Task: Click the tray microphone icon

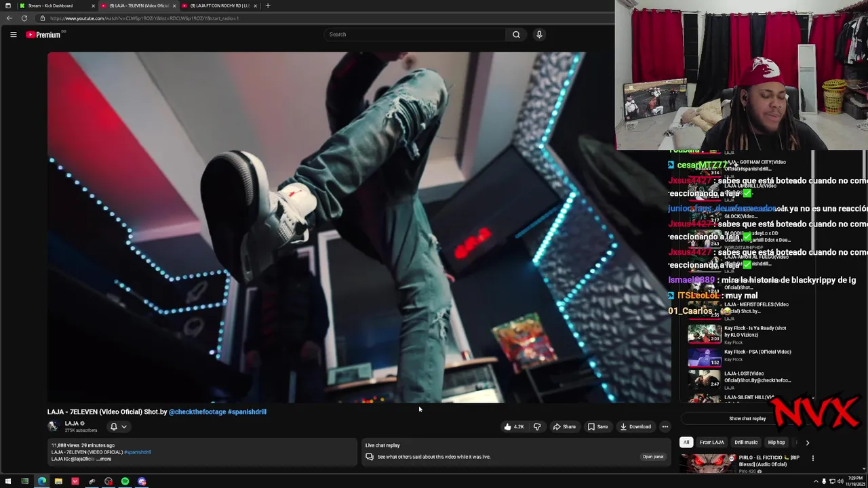Action: [x=824, y=482]
